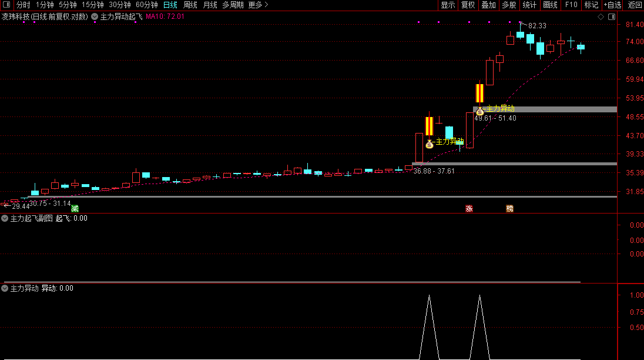Switch to 日线 daily chart
The height and width of the screenshot is (360, 644).
pyautogui.click(x=170, y=5)
